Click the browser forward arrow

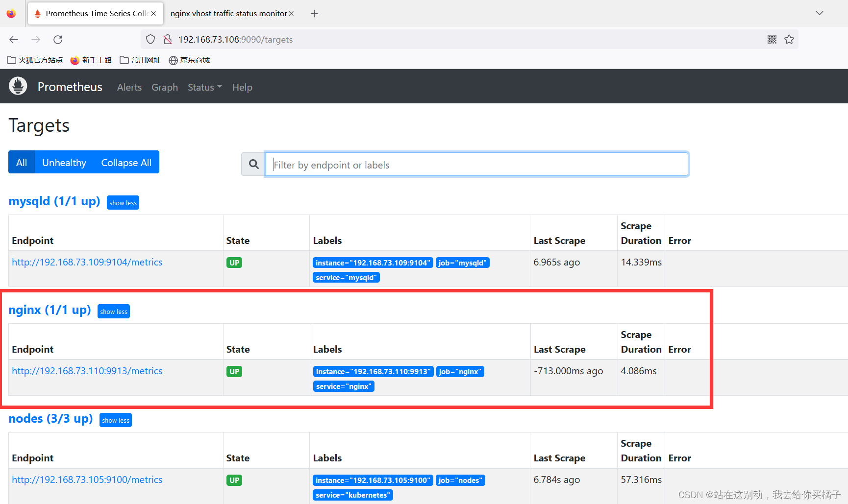tap(36, 40)
